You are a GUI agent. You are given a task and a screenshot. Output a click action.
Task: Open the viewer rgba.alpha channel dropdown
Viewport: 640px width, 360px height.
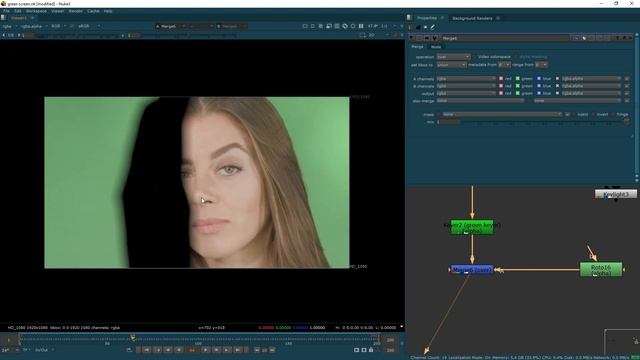point(33,26)
